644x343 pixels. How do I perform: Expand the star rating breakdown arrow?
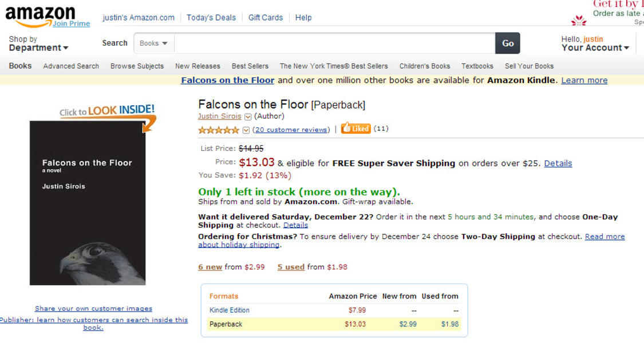coord(246,130)
